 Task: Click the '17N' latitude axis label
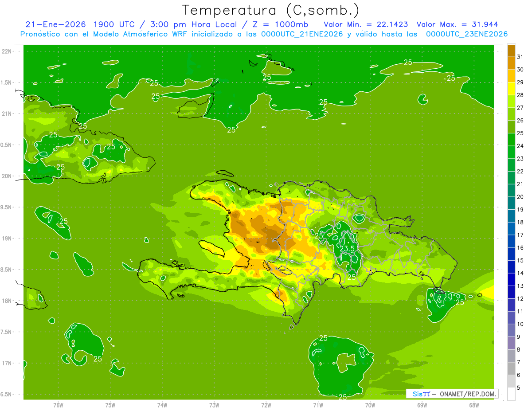click(x=7, y=364)
